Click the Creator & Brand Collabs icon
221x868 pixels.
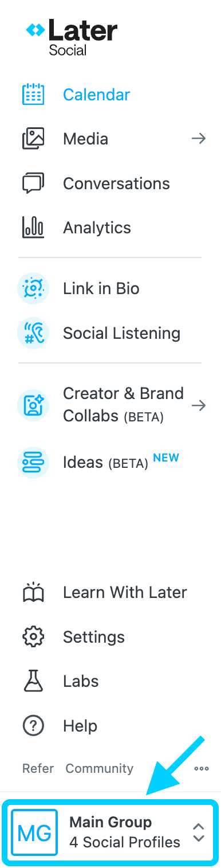tap(33, 405)
